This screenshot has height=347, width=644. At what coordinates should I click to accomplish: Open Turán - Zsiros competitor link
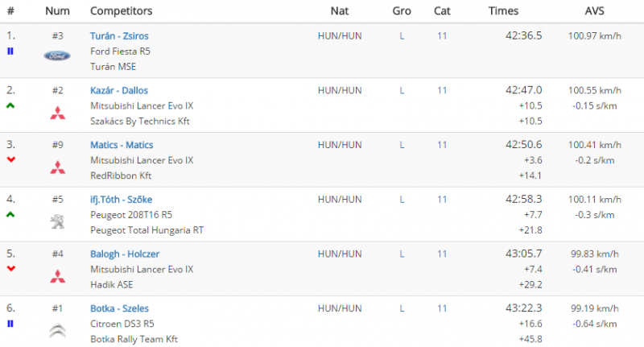point(119,36)
